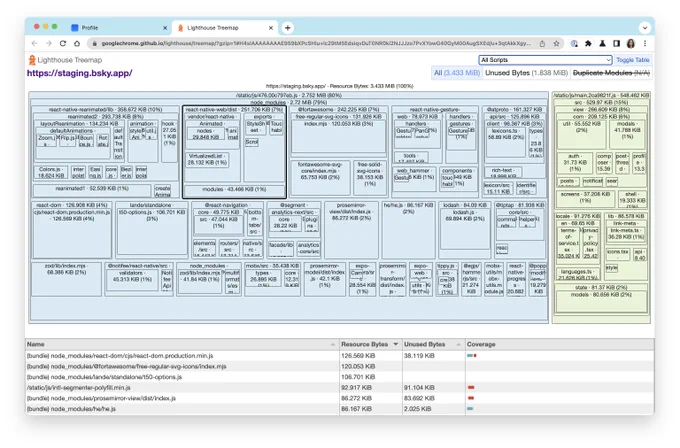Image resolution: width=680 pixels, height=448 pixels.
Task: Select the node_modules/he/he.js table row
Action: (x=340, y=409)
